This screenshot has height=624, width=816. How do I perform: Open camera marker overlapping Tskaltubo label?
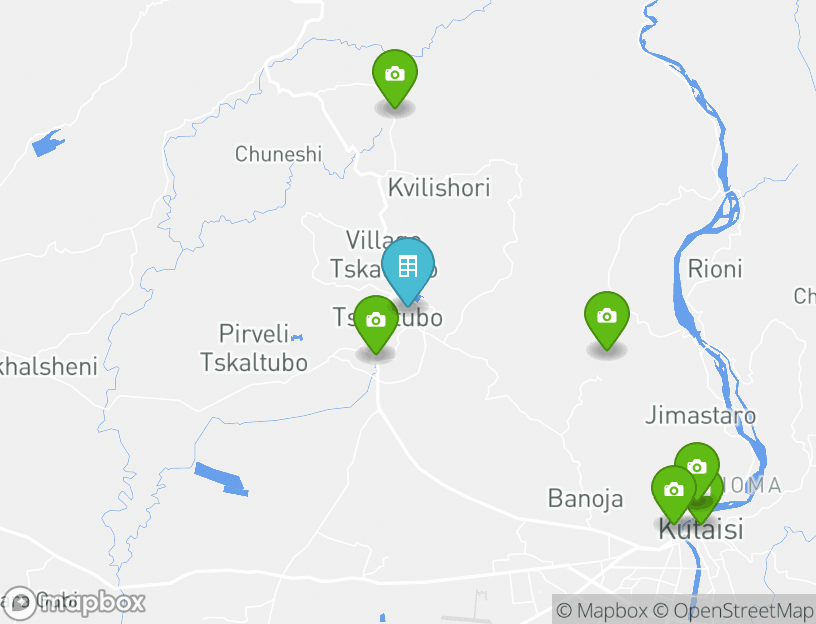click(x=376, y=324)
